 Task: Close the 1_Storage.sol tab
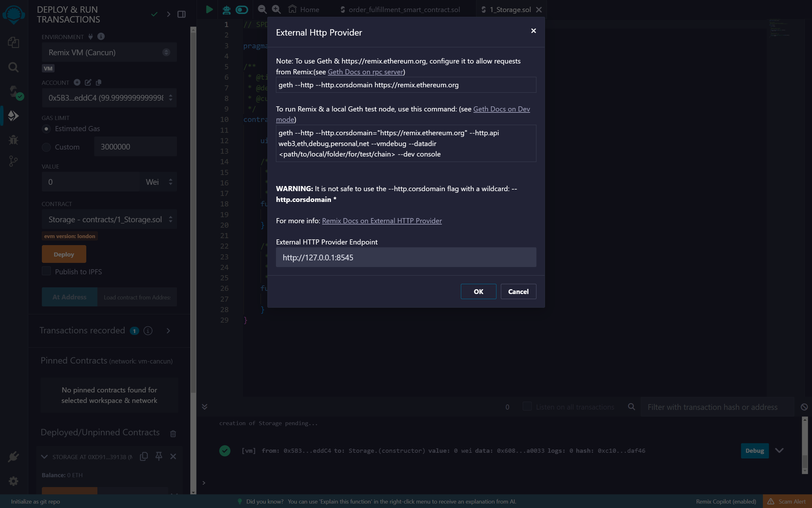coord(539,10)
